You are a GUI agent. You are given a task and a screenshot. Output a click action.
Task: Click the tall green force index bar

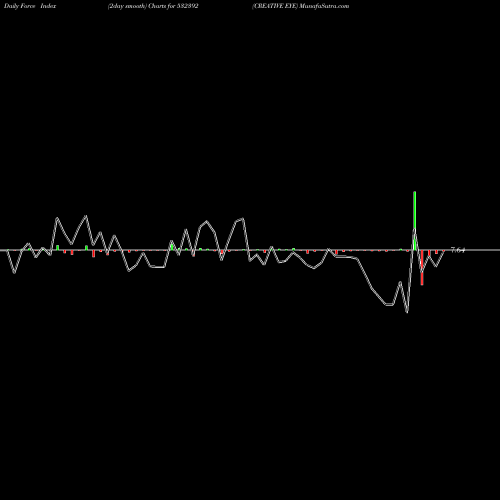(x=415, y=221)
